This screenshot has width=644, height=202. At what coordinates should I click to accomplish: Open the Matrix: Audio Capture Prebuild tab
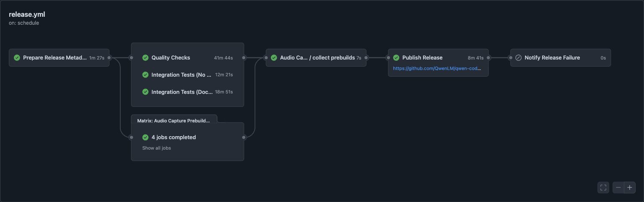pyautogui.click(x=174, y=119)
